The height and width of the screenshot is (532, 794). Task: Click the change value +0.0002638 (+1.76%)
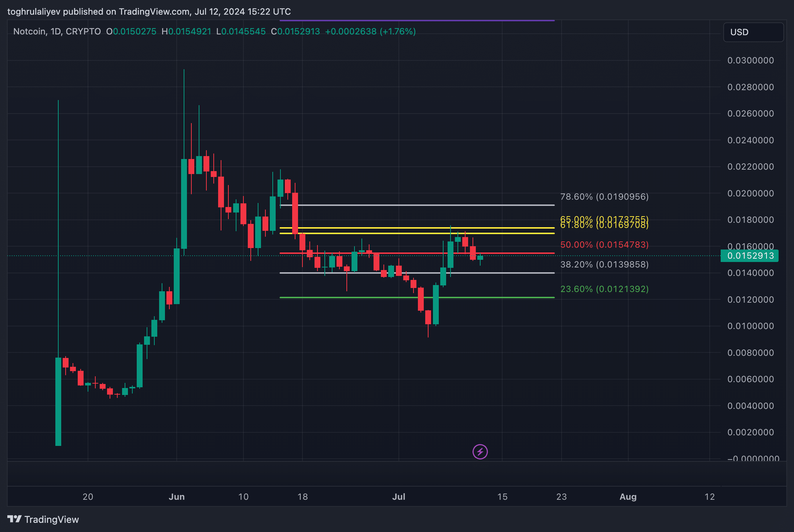pyautogui.click(x=370, y=32)
